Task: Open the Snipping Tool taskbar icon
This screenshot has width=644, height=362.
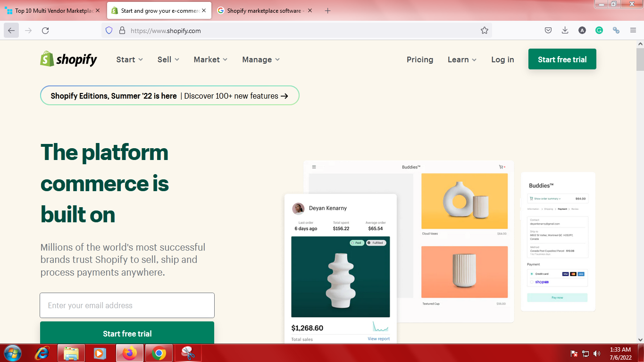Action: [188, 353]
